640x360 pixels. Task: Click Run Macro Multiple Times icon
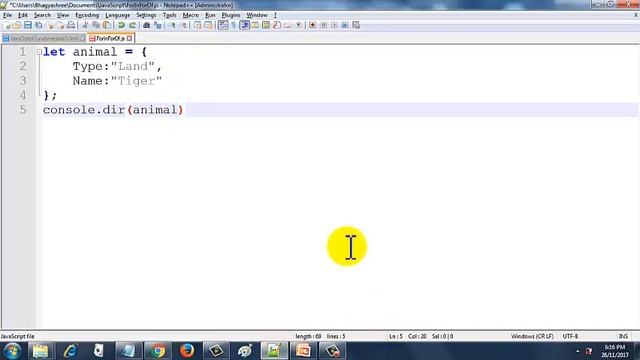pos(345,25)
